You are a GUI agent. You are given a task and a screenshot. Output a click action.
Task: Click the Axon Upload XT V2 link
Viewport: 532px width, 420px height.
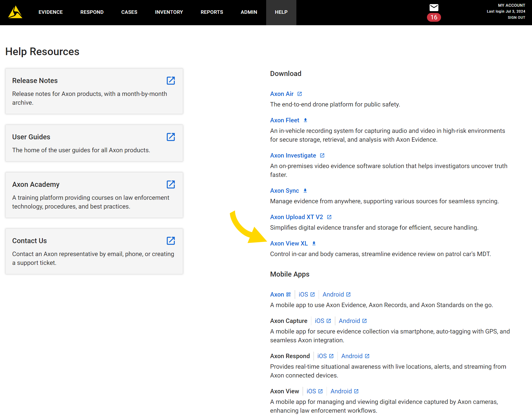297,217
